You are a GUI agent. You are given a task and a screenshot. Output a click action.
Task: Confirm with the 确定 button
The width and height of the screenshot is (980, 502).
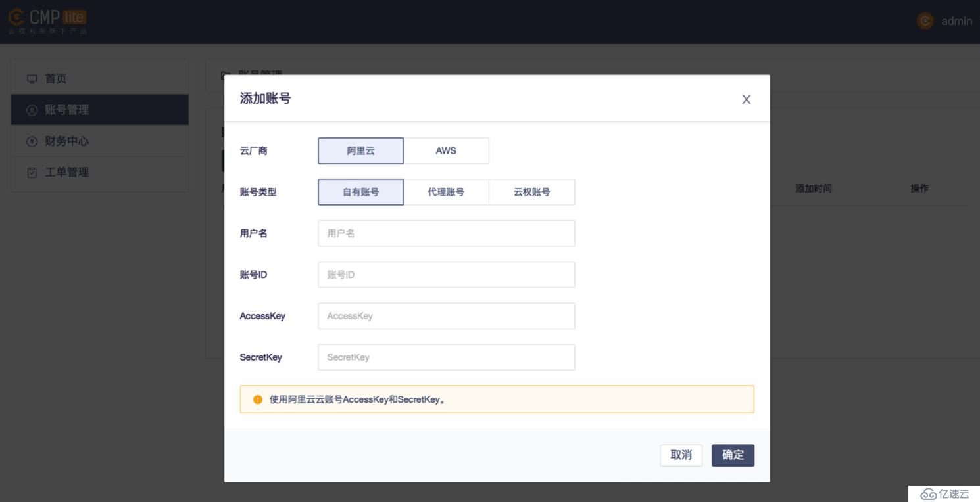pyautogui.click(x=733, y=455)
